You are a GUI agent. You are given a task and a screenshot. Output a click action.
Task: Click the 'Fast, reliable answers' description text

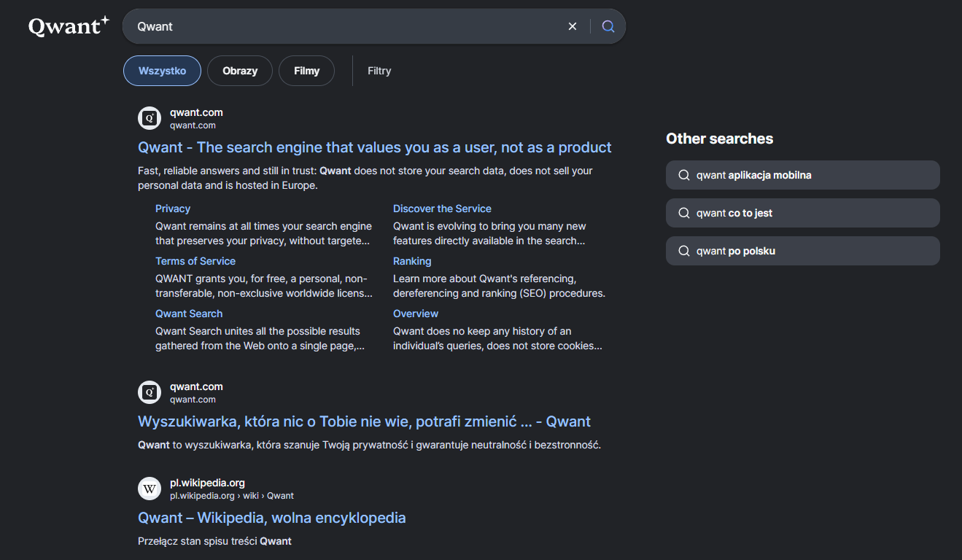pyautogui.click(x=365, y=178)
